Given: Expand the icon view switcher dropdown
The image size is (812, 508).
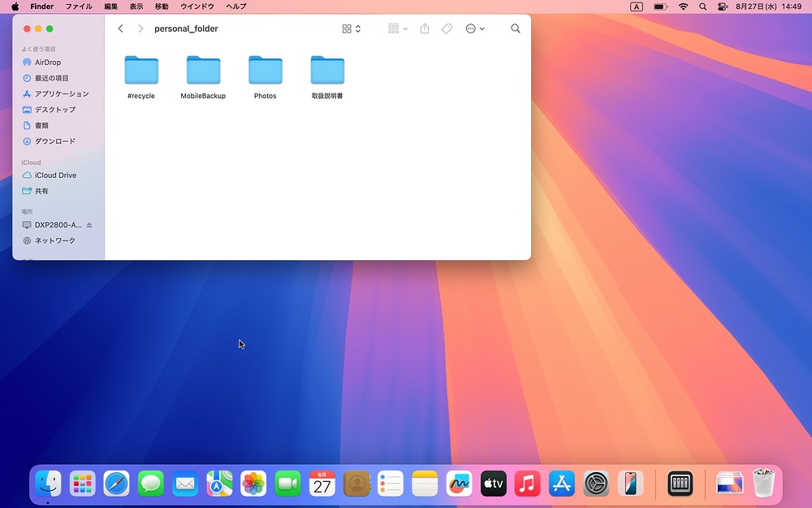Looking at the screenshot, I should pos(352,28).
